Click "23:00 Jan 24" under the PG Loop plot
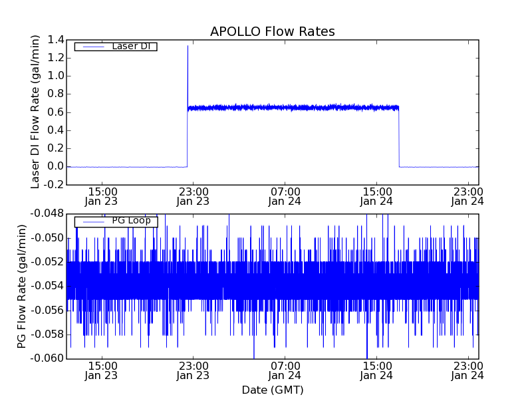 click(467, 371)
